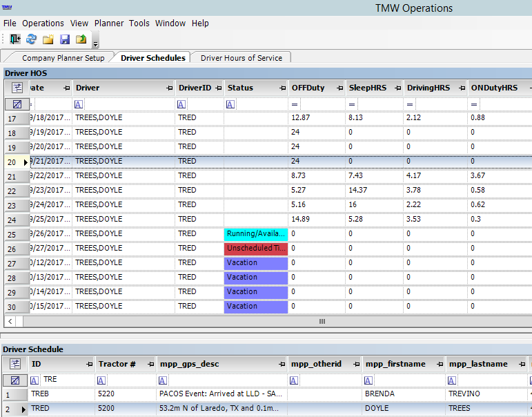
Task: Pin the mpp_firstname column
Action: click(x=440, y=364)
